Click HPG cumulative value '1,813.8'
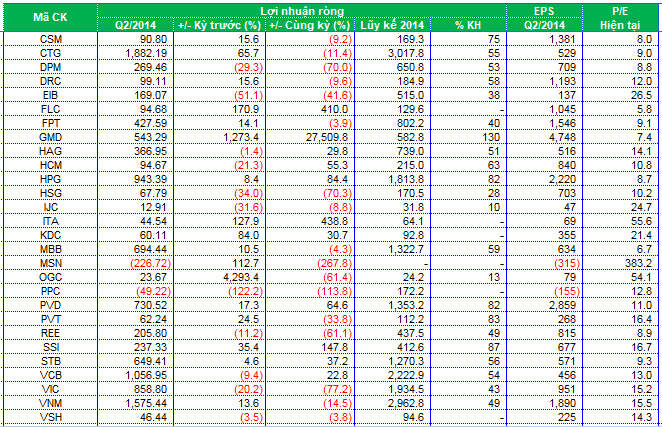 [x=406, y=179]
